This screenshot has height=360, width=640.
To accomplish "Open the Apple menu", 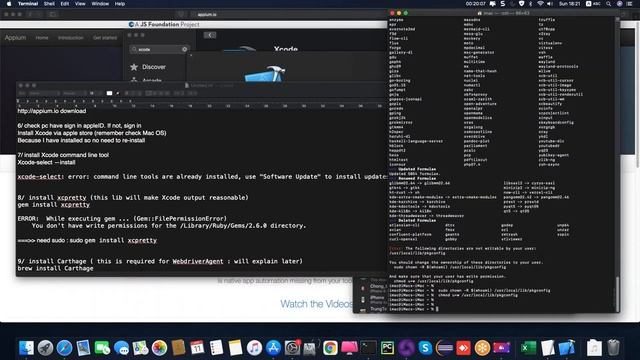I will [x=9, y=4].
